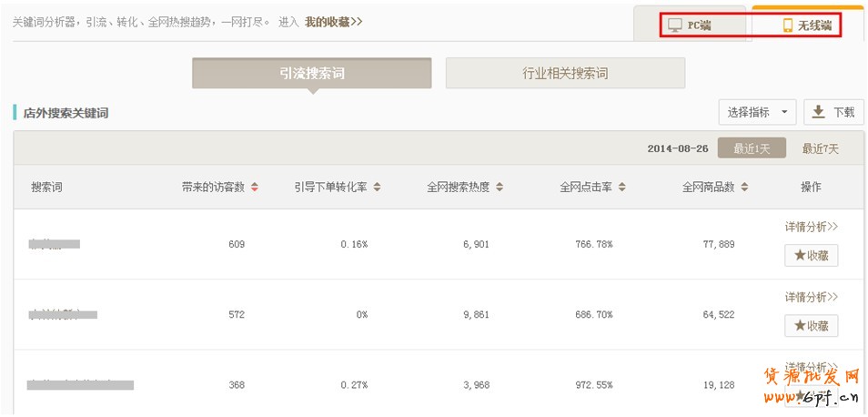
Task: Click the download arrow icon
Action: click(818, 112)
